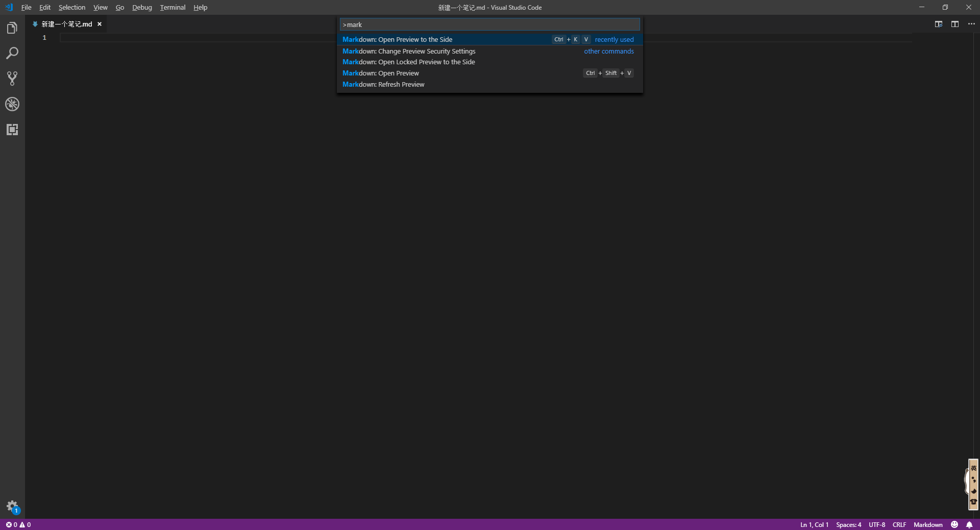The width and height of the screenshot is (980, 530).
Task: Click line number 1 in gutter
Action: tap(44, 38)
